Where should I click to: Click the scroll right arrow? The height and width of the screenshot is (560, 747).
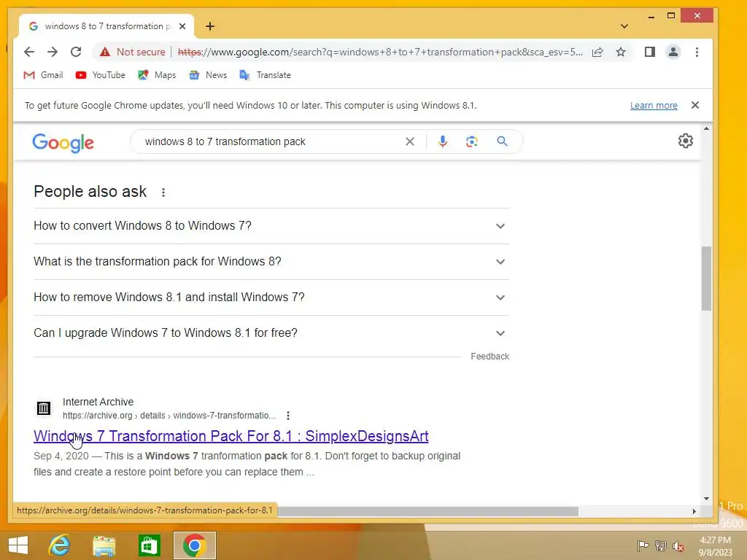pos(694,511)
